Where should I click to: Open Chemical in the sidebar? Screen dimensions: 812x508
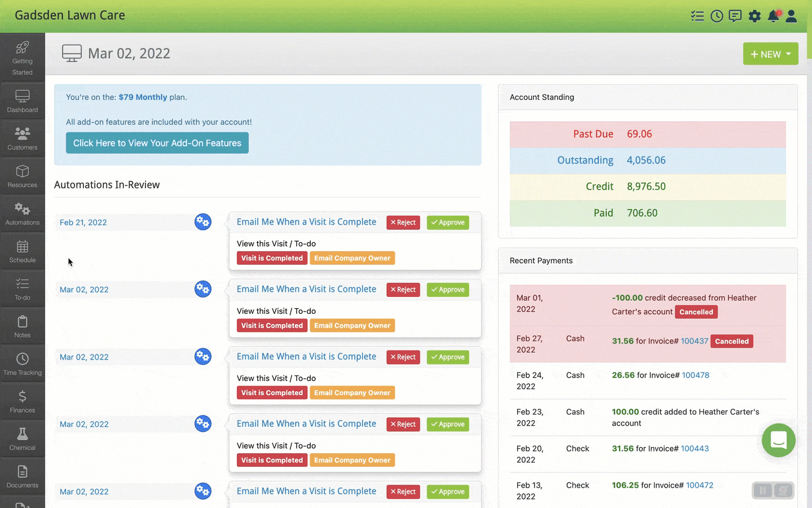tap(23, 439)
